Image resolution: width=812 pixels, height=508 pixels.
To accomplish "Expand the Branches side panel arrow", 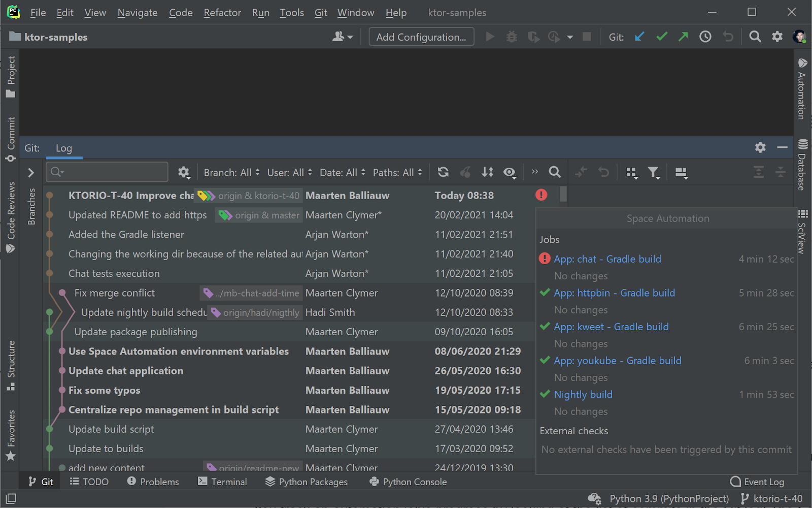I will coord(31,173).
